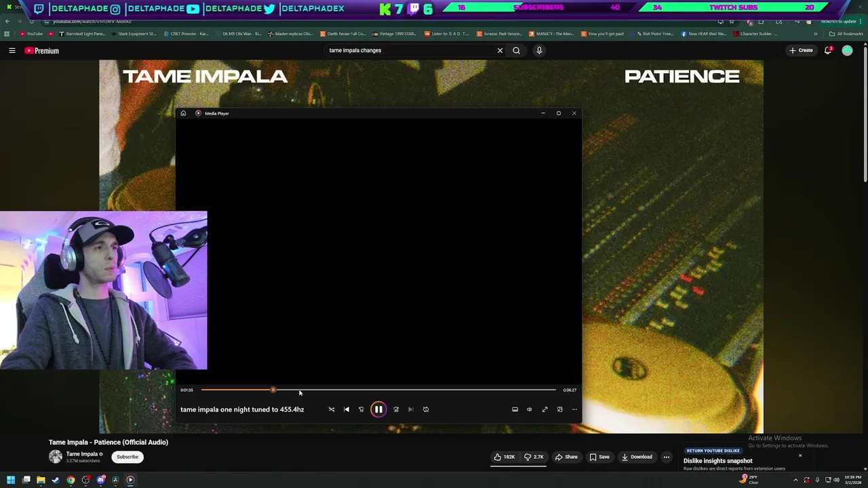Skip forward 30 seconds in Media Player
Screen dimensions: 868x488
pos(396,409)
